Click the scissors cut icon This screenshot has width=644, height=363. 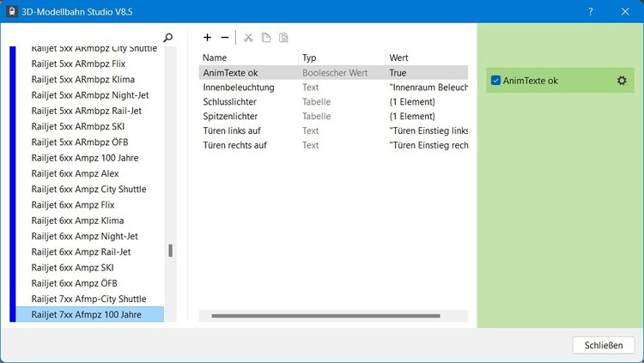(248, 38)
